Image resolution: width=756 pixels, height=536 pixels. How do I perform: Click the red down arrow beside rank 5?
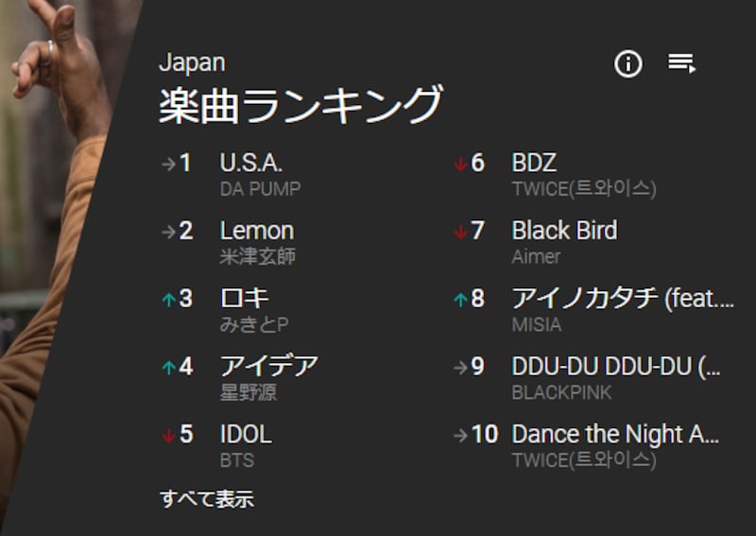pos(168,435)
